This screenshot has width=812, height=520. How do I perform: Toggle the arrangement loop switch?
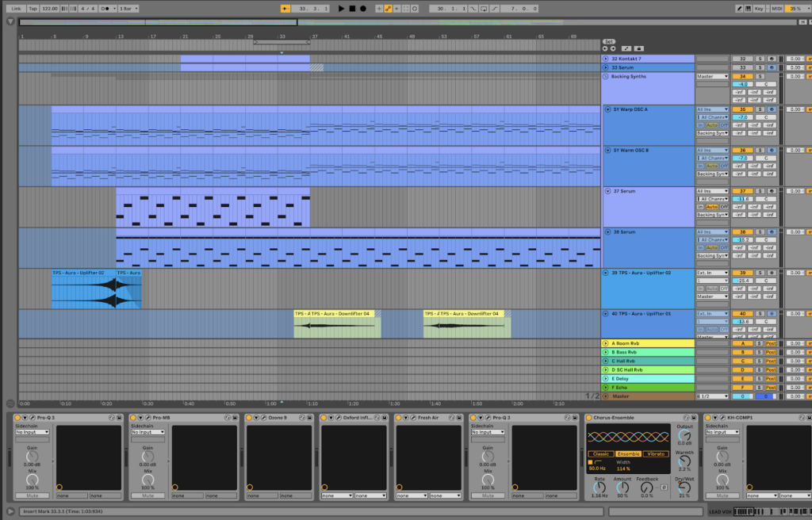(x=485, y=7)
